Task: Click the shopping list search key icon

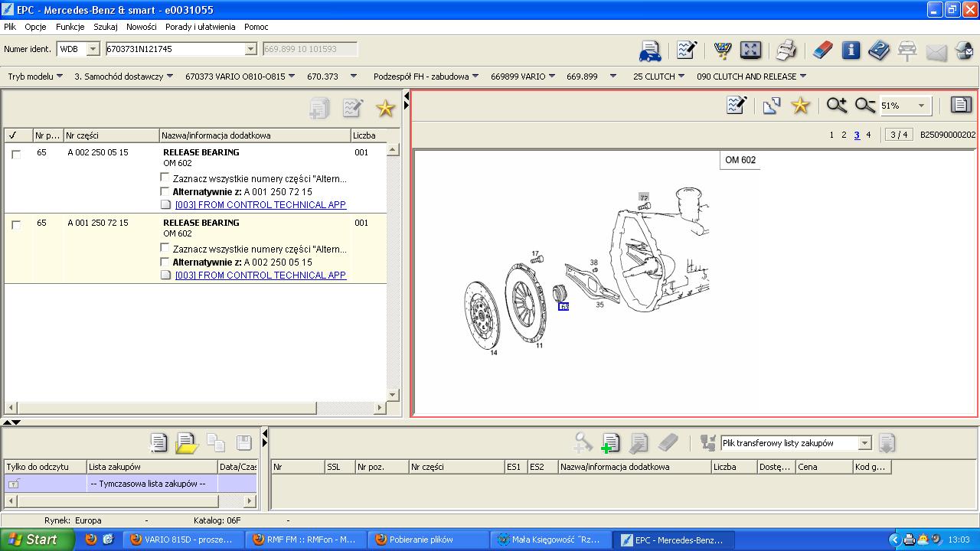Action: coord(583,442)
